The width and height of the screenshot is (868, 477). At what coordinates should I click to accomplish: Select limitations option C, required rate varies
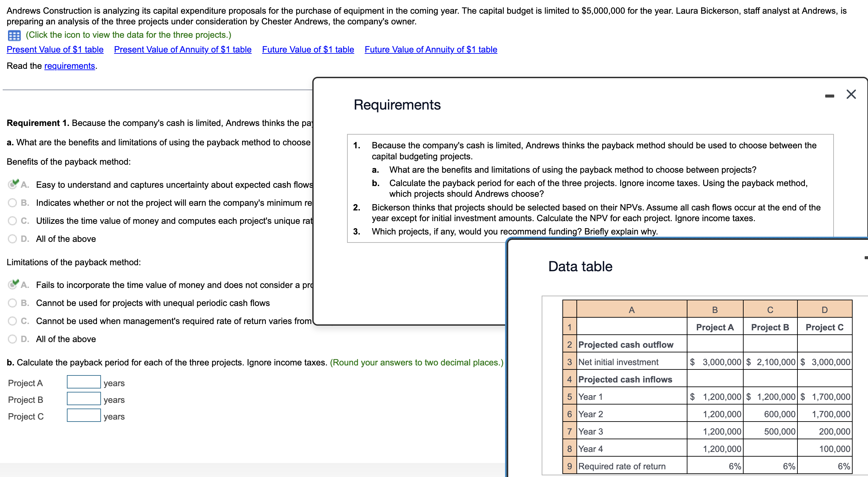(x=12, y=321)
